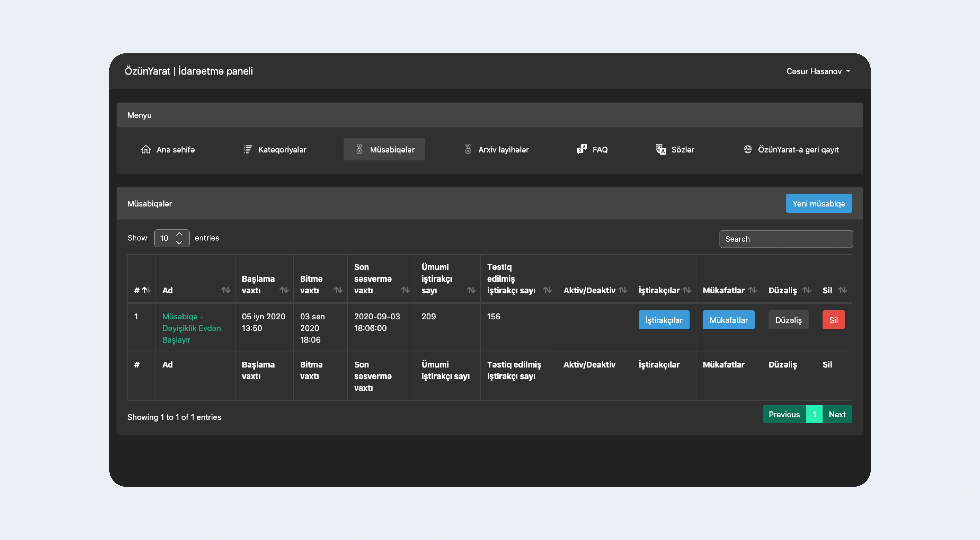
Task: Click the medal icon beside Müsabiqələr
Action: pyautogui.click(x=359, y=149)
